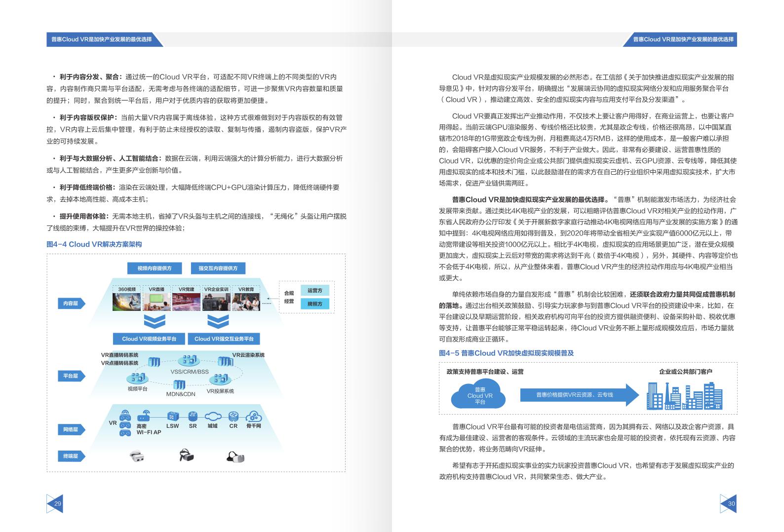Click the gray VR goggles in 终端层
Image resolution: width=784 pixels, height=532 pixels.
(235, 457)
